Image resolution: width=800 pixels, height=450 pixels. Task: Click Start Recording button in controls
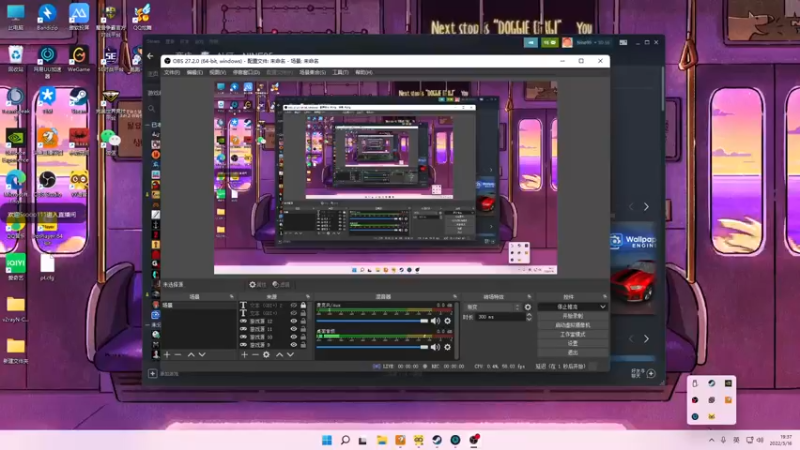tap(572, 316)
